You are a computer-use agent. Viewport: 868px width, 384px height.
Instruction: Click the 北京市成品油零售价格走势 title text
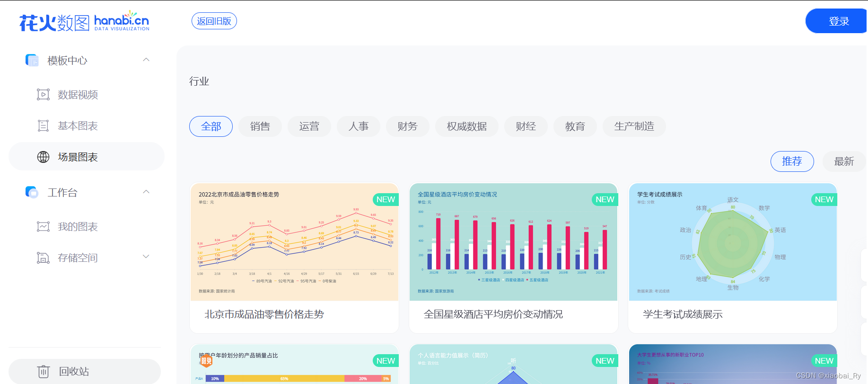(264, 314)
